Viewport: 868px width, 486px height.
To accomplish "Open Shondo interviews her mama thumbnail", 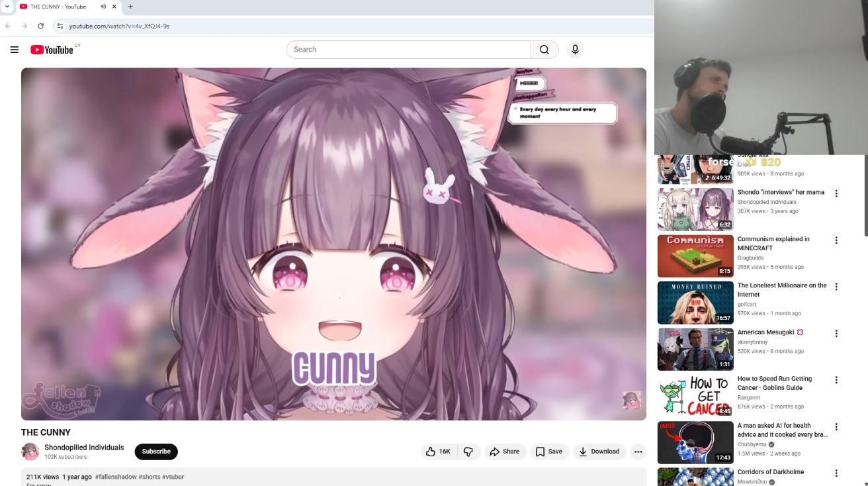I will (x=695, y=209).
